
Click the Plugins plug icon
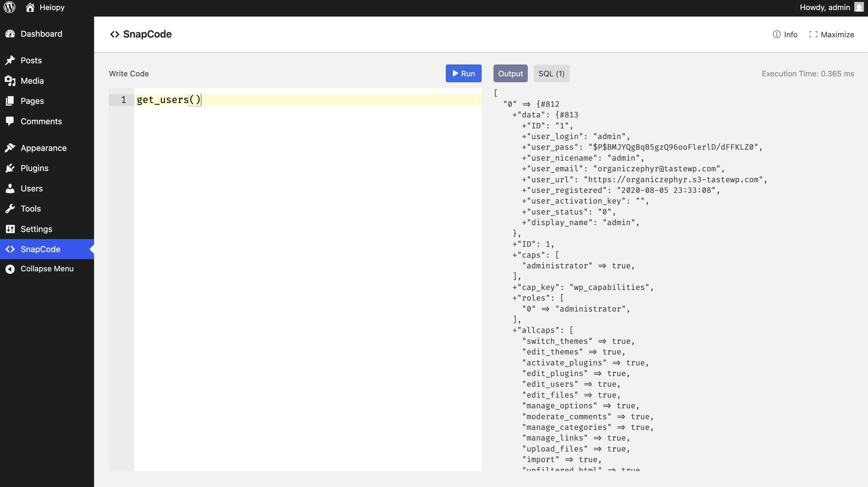coord(10,168)
